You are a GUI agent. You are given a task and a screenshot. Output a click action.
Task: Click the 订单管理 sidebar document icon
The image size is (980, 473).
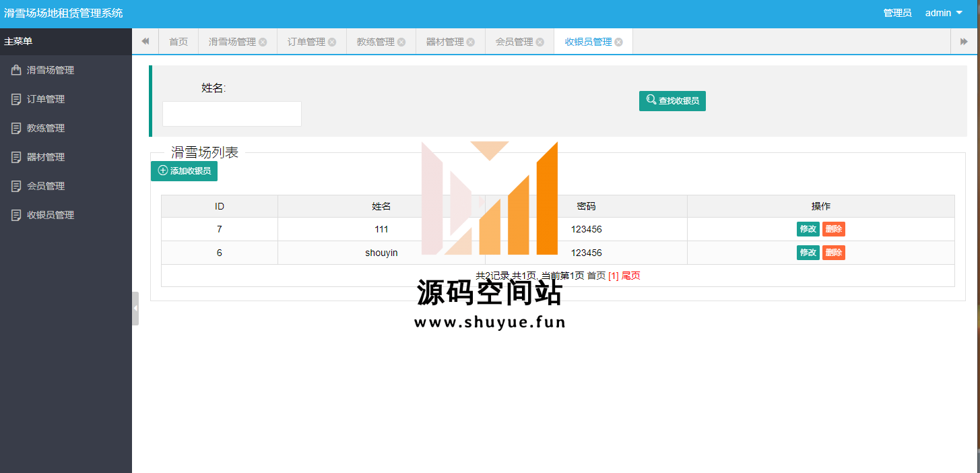(16, 99)
